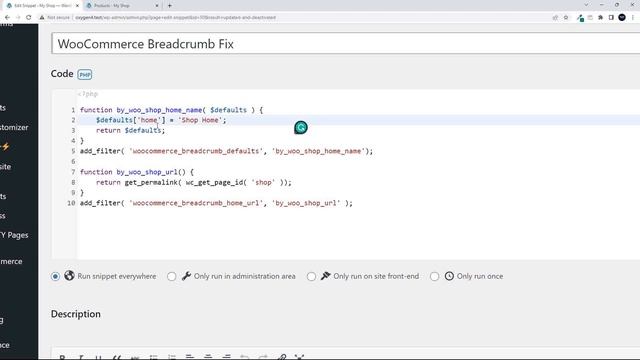The width and height of the screenshot is (640, 360).
Task: Open Customizer in the admin sidebar
Action: coord(14,127)
